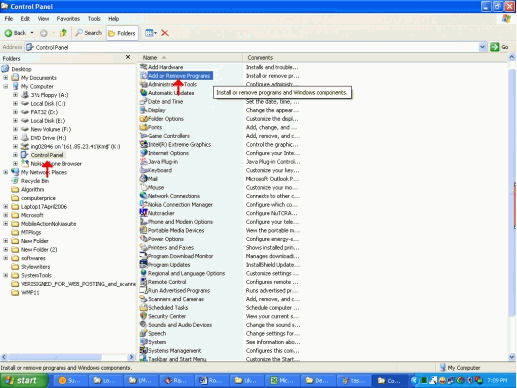Screen dimensions: 517x388
Task: Open the Search toolbar button
Action: click(89, 33)
